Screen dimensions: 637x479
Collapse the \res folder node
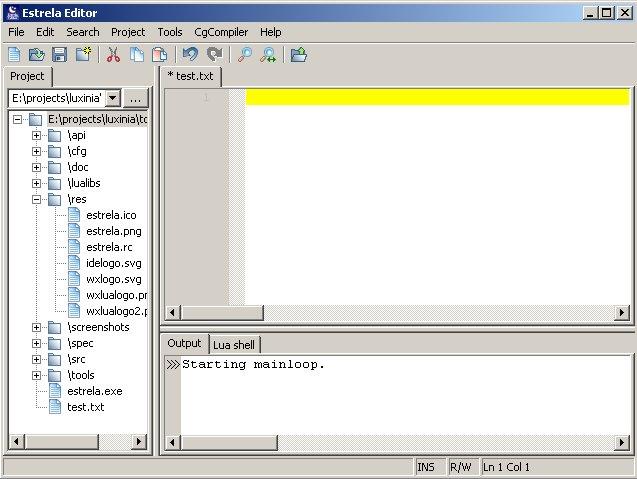[37, 199]
